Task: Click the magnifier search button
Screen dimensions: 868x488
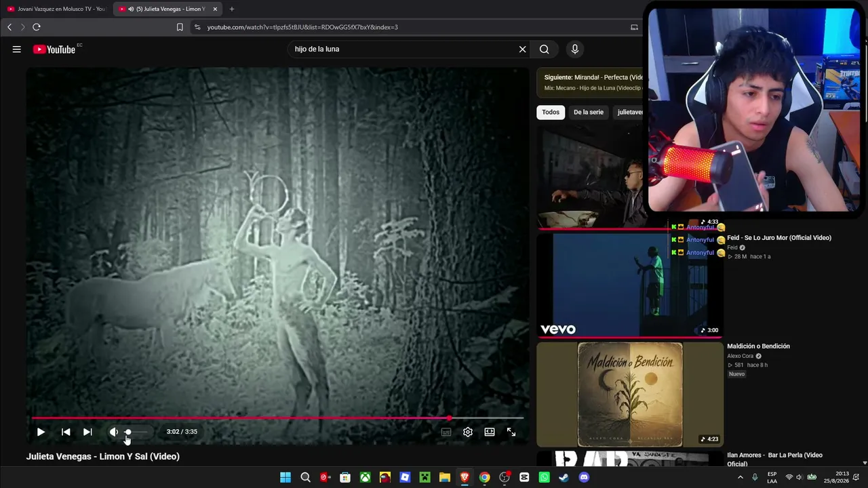Action: (x=544, y=49)
